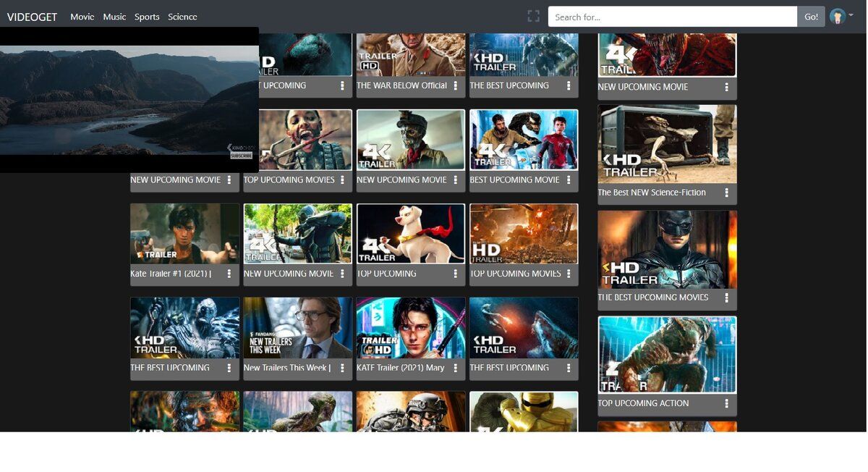Open the Science category

tap(182, 17)
